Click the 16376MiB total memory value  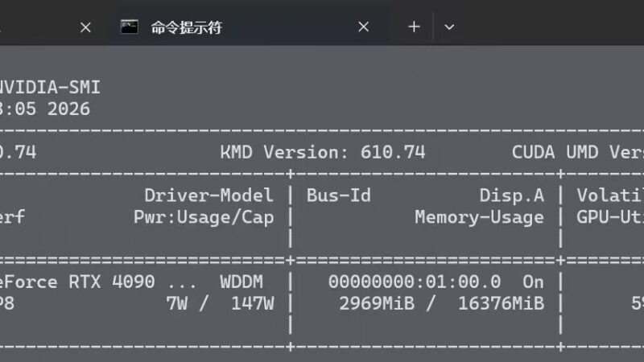(x=501, y=304)
